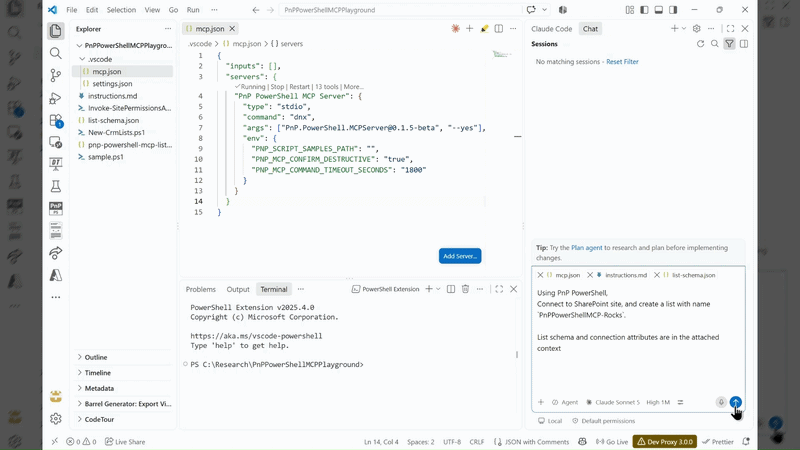Click Go Live in status bar
Viewport: 800px width, 450px height.
coord(612,442)
